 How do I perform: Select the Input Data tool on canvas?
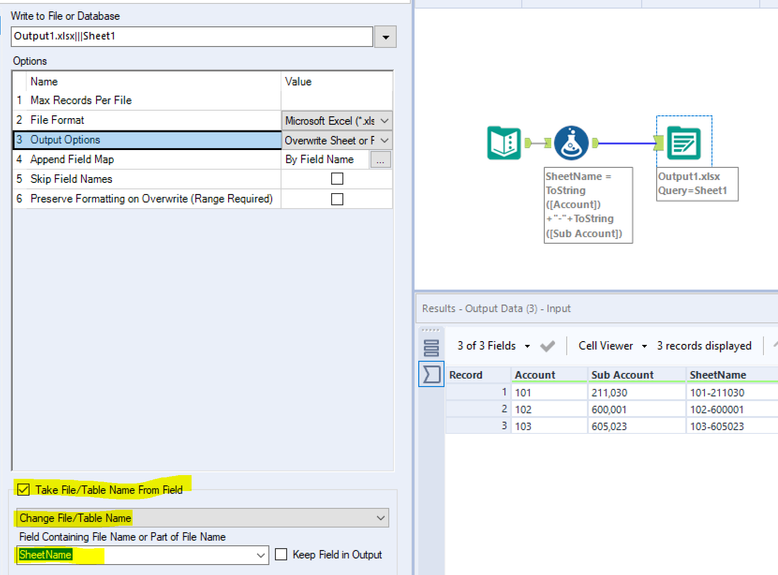pos(504,143)
